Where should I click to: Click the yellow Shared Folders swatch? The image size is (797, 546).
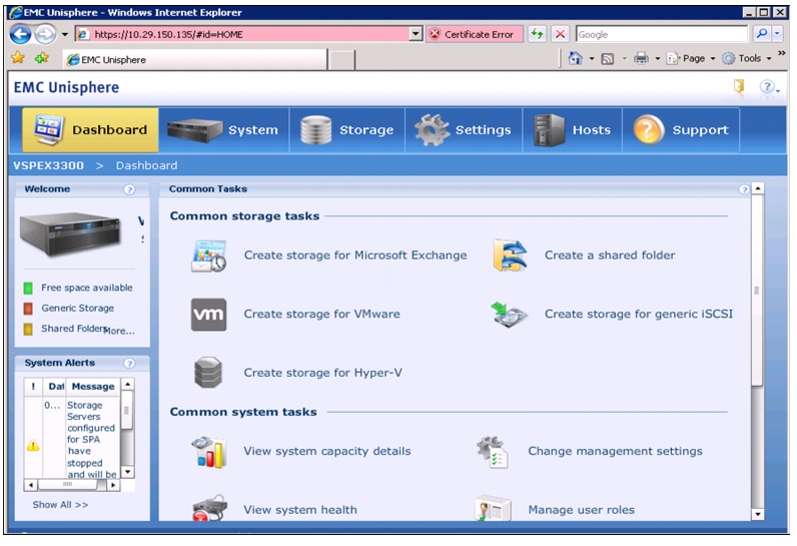click(28, 329)
